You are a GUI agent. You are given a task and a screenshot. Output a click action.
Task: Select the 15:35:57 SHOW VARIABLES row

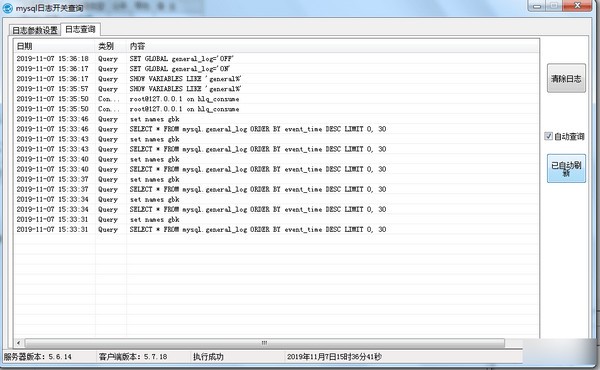pyautogui.click(x=276, y=89)
